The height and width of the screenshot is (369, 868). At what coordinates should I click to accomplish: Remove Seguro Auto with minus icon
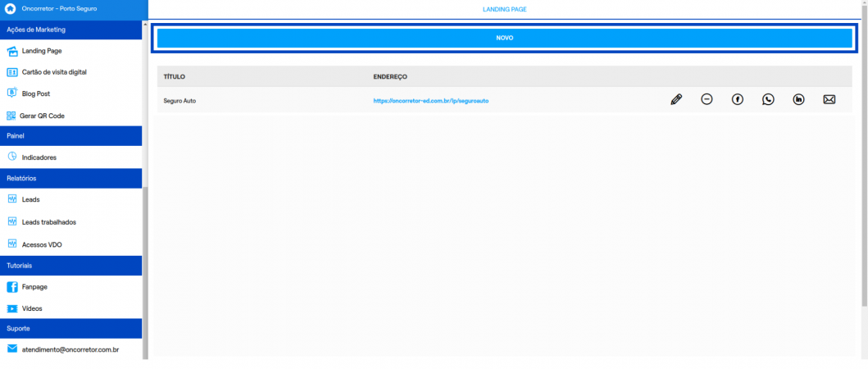707,100
